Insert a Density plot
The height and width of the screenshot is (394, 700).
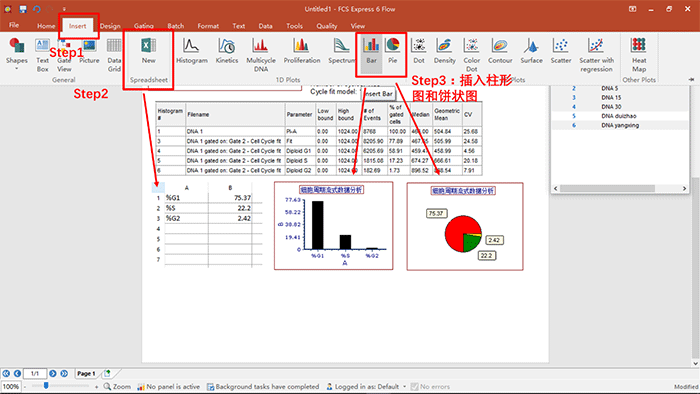445,51
